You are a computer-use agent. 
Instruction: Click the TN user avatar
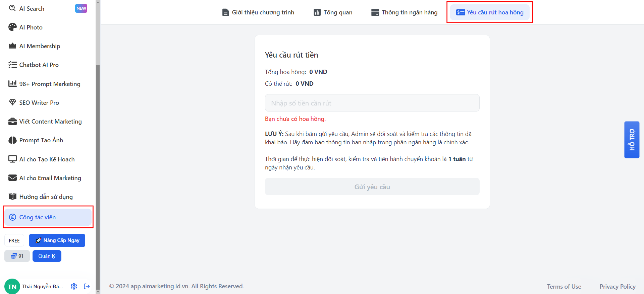[12, 286]
